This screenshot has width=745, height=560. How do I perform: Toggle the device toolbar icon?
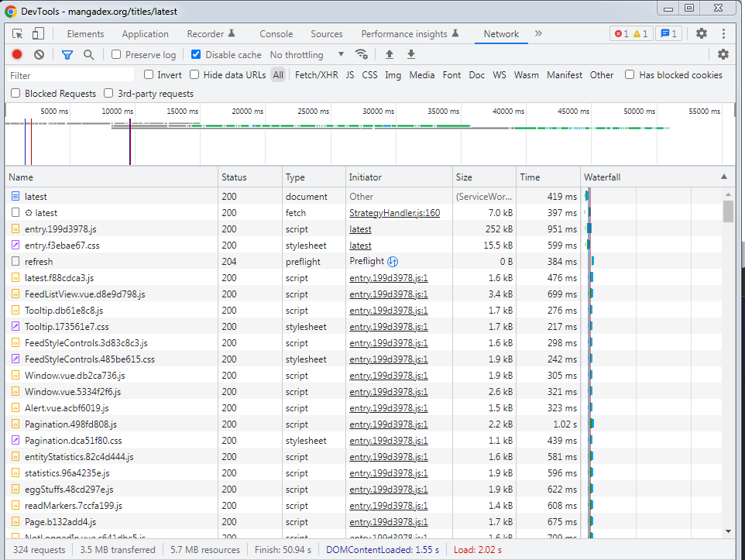click(38, 34)
